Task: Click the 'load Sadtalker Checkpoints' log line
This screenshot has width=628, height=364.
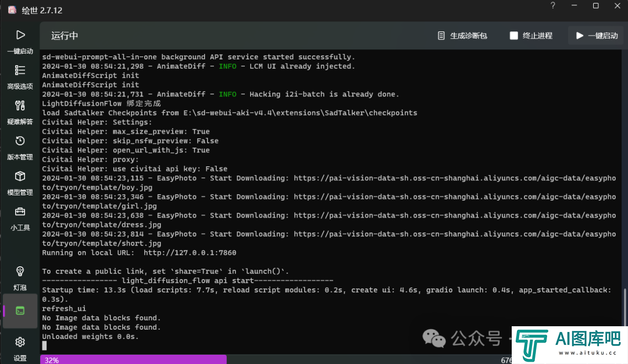Action: pyautogui.click(x=230, y=113)
